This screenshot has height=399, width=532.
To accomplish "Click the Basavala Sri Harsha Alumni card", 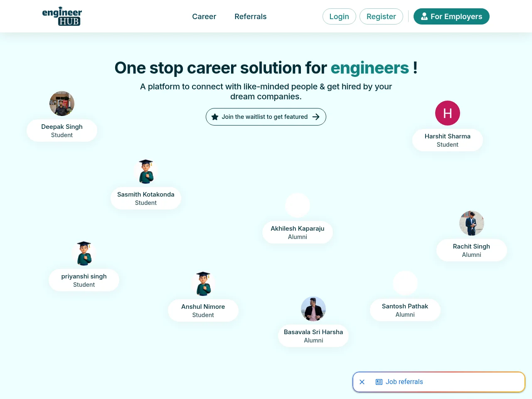I will pos(313,336).
